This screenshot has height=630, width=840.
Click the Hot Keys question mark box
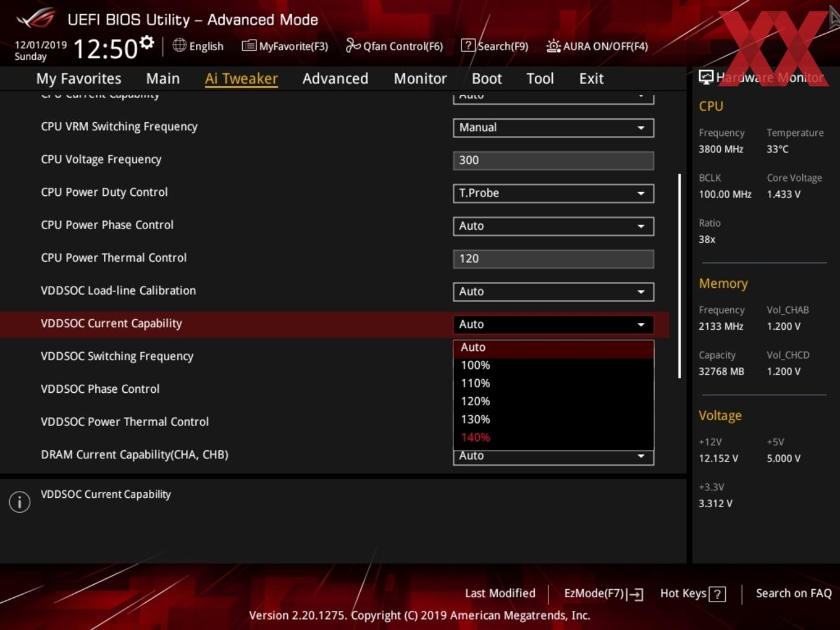[x=717, y=594]
